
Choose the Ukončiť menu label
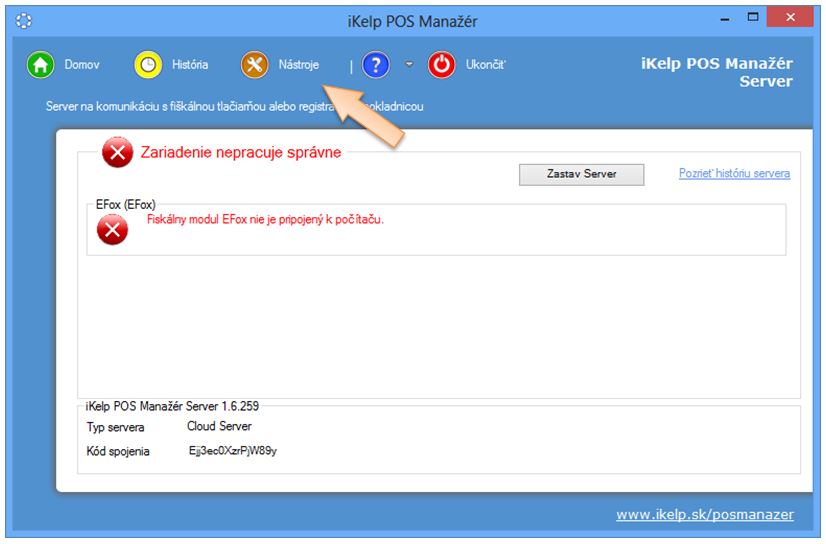(486, 65)
